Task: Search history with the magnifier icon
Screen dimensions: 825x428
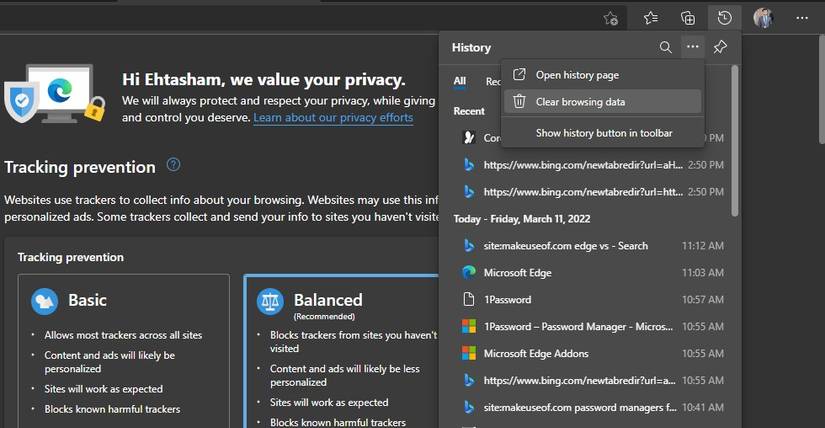Action: (665, 47)
